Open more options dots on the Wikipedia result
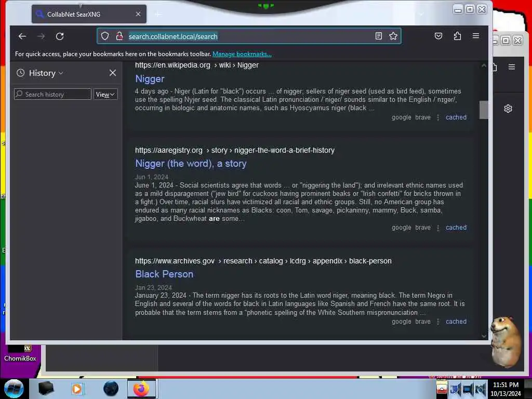 point(438,117)
